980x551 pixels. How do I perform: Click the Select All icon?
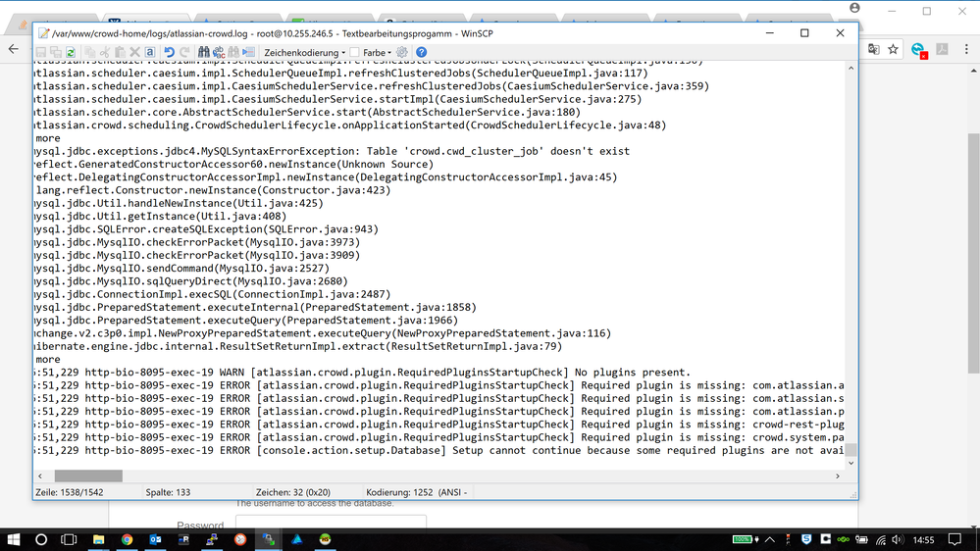pyautogui.click(x=150, y=53)
